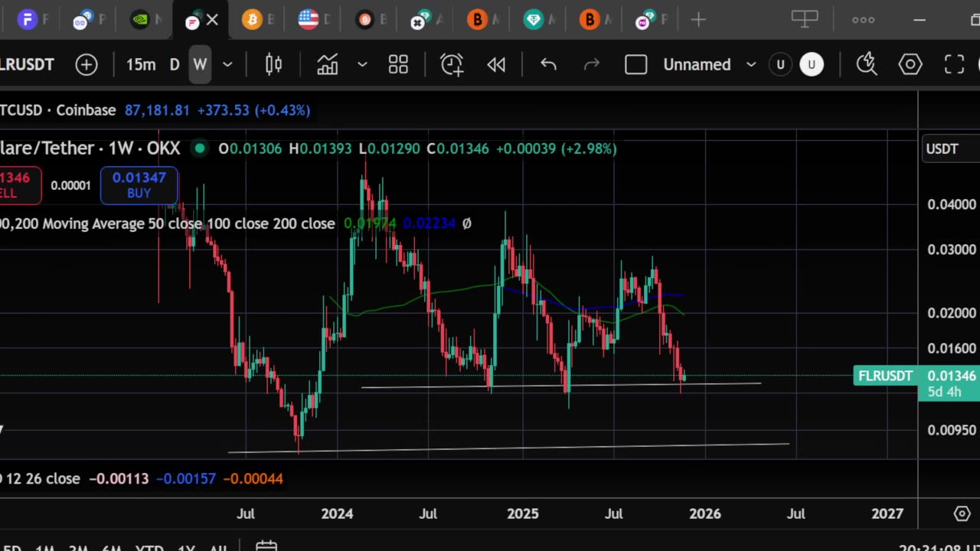Switch to the first orange Bitcoin tab
This screenshot has height=551, width=980.
point(252,20)
